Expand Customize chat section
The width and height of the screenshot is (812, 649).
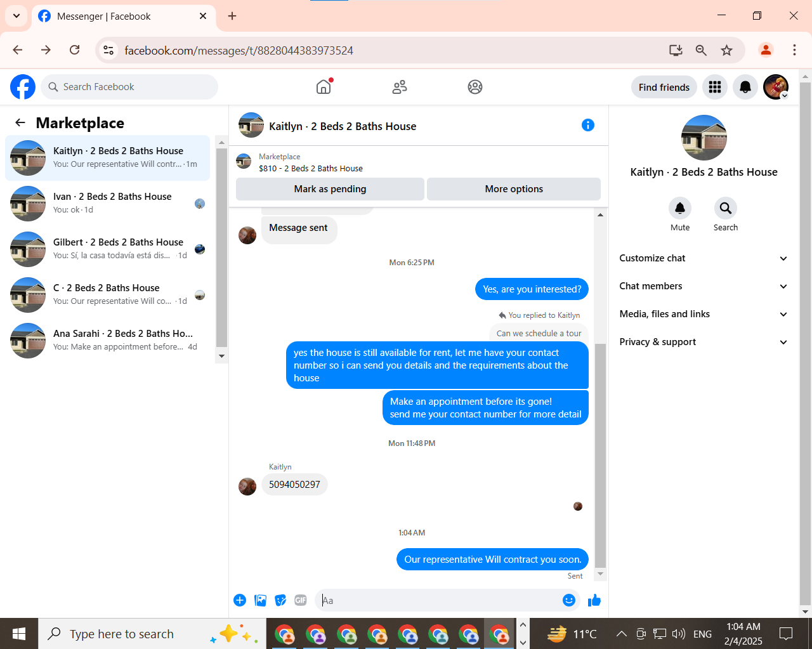coord(704,258)
